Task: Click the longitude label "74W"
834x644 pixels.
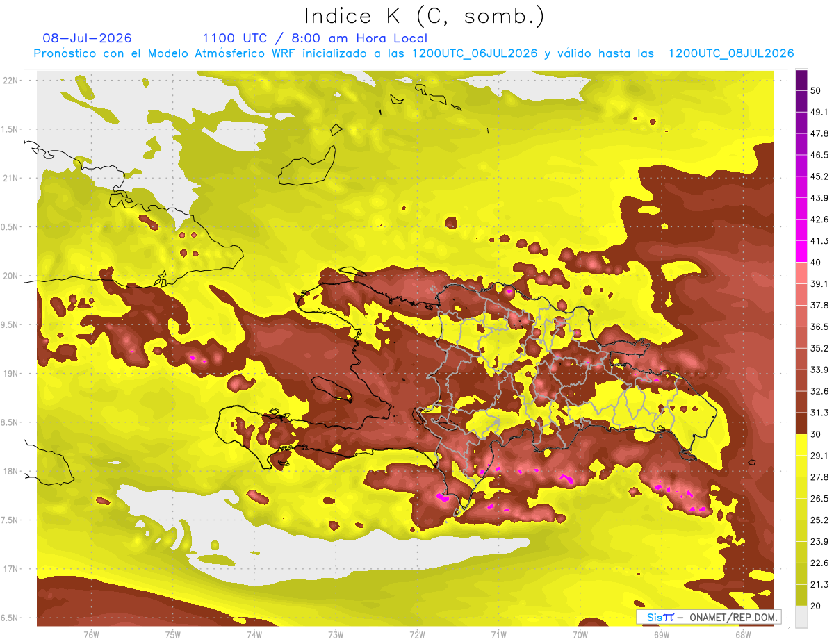Action: 254,635
